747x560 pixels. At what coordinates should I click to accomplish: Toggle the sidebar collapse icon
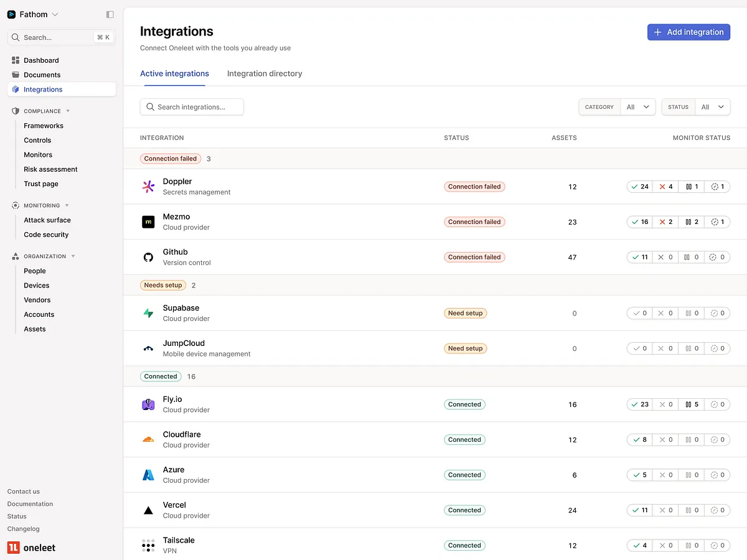tap(110, 14)
